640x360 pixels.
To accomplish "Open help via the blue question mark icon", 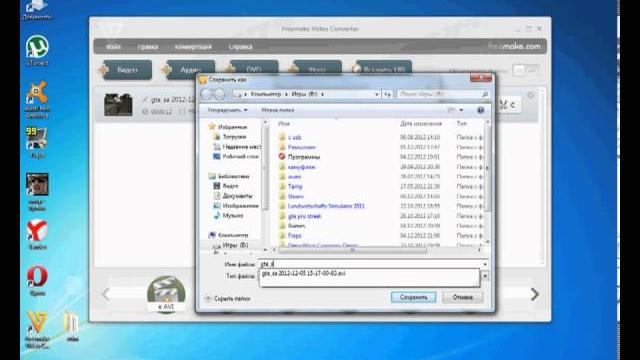I will 480,110.
